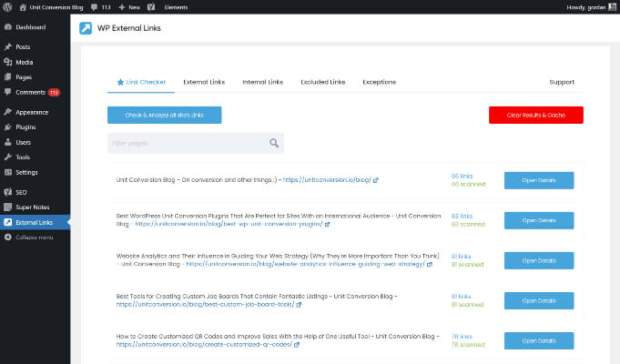Click the gordan user avatar icon
620x364 pixels.
click(612, 7)
